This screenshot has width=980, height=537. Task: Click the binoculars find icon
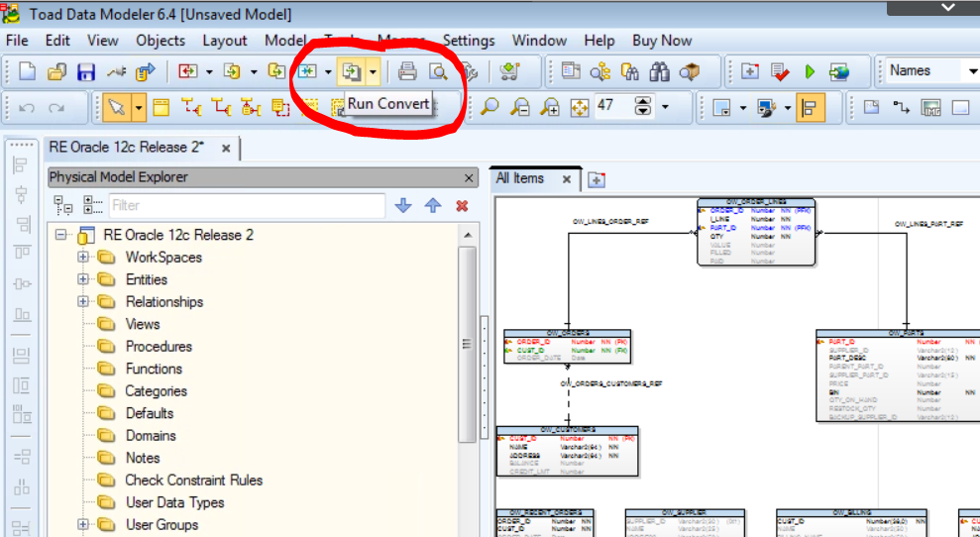point(659,72)
